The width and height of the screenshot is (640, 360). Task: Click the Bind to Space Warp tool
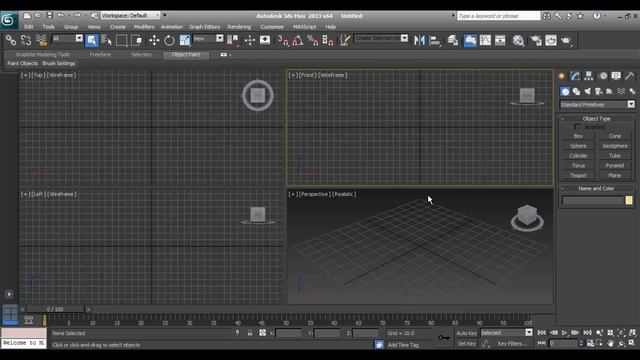[41, 40]
